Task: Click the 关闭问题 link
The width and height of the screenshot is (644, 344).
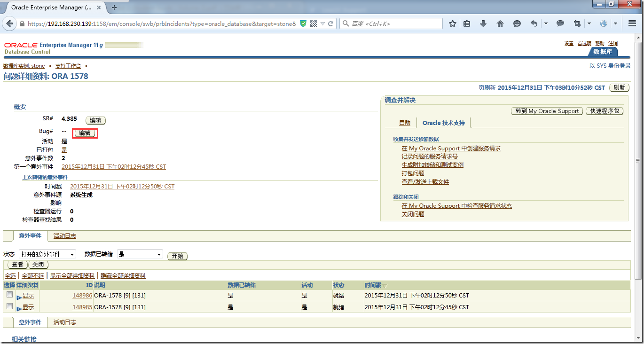Action: click(413, 214)
